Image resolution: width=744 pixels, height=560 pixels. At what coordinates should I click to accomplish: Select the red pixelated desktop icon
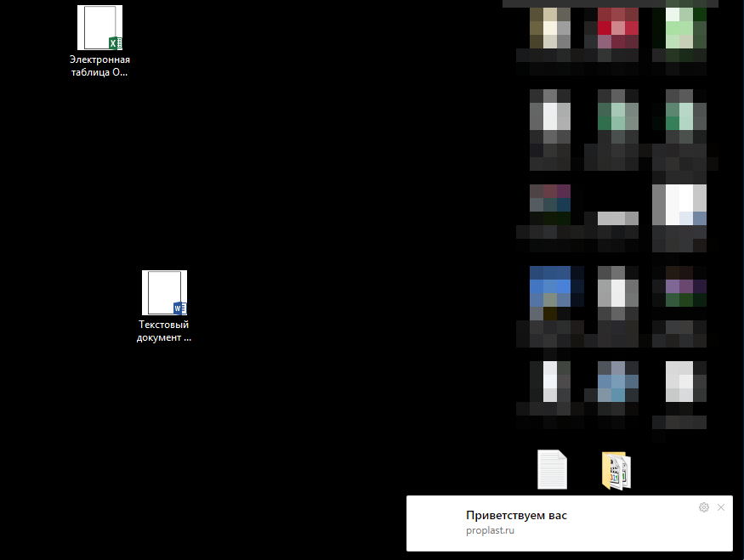[x=617, y=29]
